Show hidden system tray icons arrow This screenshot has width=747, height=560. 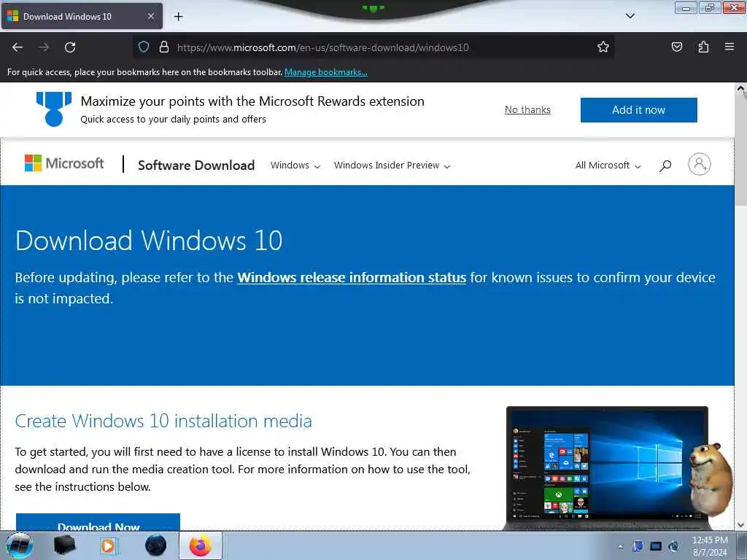pyautogui.click(x=620, y=546)
